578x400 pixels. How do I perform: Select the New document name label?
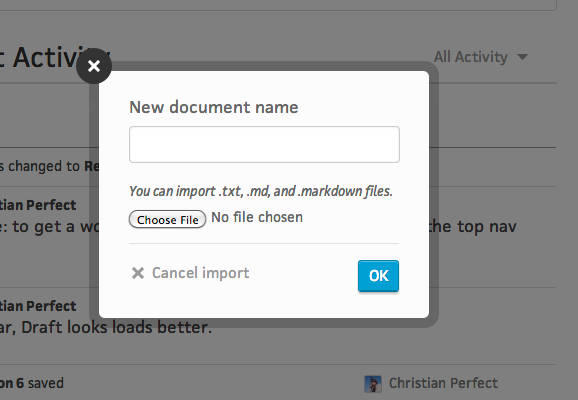pyautogui.click(x=214, y=107)
